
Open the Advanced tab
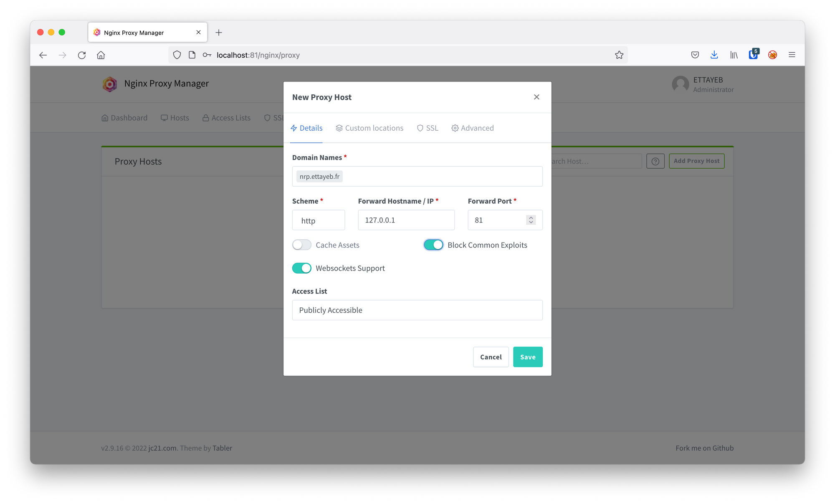click(473, 128)
